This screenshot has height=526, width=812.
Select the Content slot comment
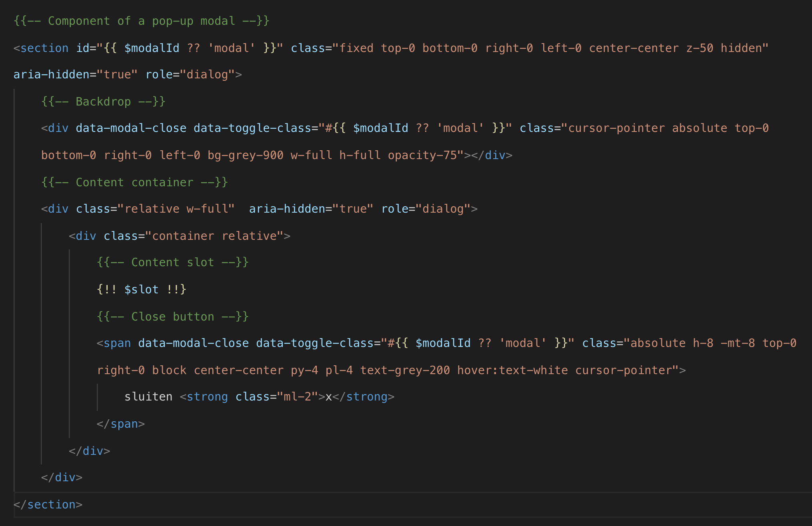pos(172,262)
